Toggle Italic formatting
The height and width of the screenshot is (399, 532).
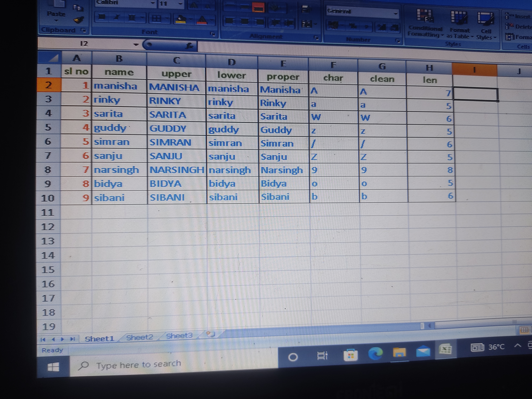tap(117, 17)
